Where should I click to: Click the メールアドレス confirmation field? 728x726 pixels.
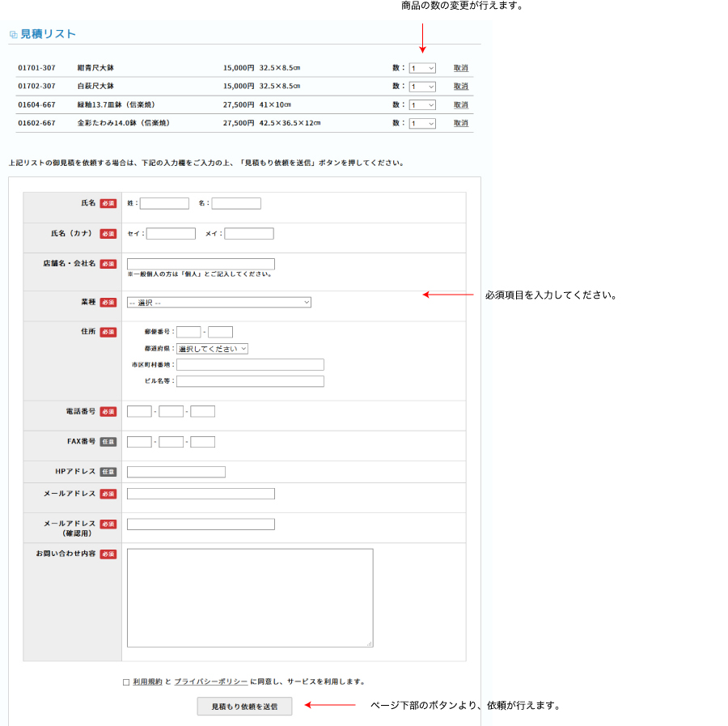[201, 524]
